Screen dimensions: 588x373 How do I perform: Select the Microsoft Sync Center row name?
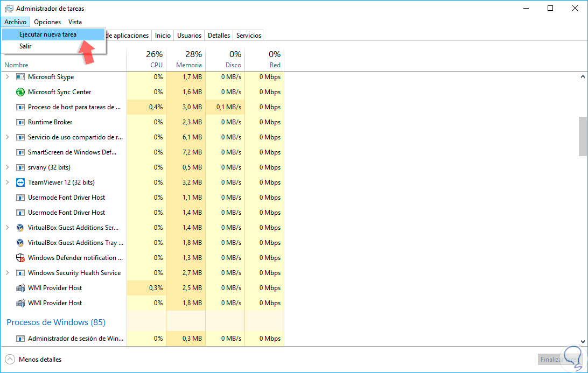[x=60, y=92]
